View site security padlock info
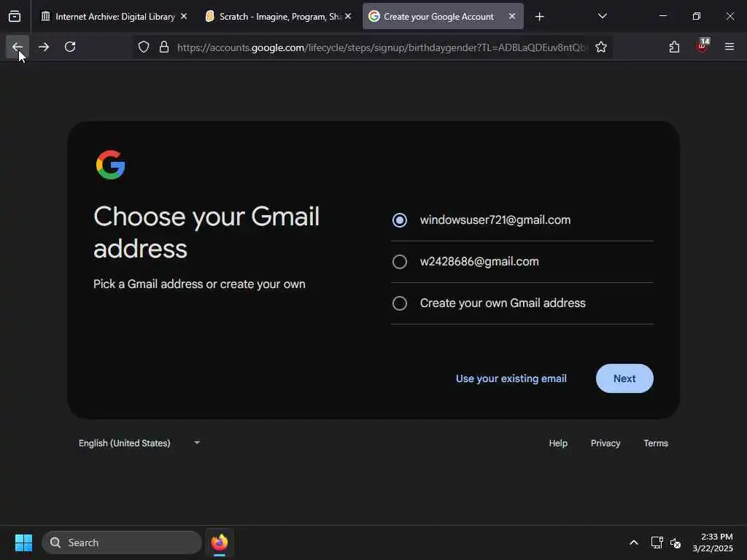The height and width of the screenshot is (560, 747). [164, 47]
